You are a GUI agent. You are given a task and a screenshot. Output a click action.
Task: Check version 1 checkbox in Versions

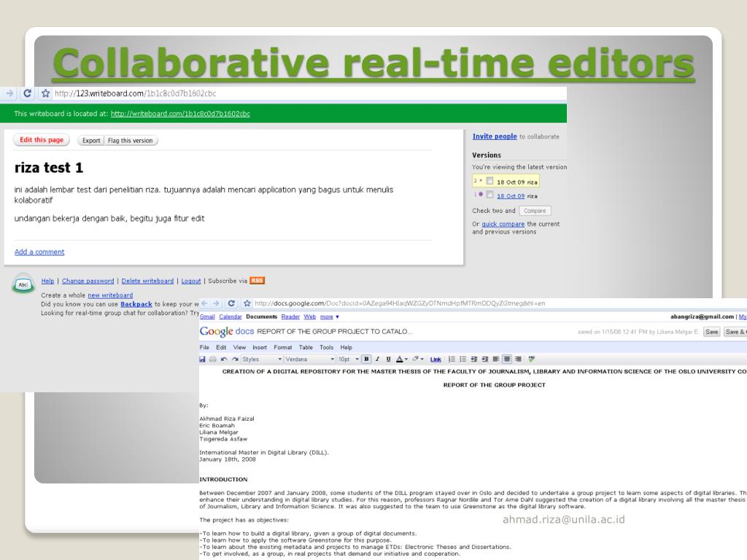489,195
